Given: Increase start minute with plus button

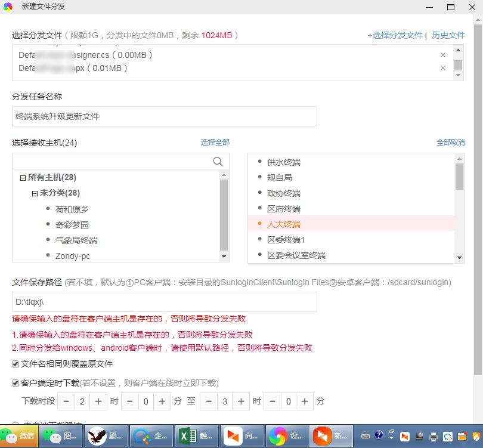Looking at the screenshot, I should pyautogui.click(x=162, y=401).
